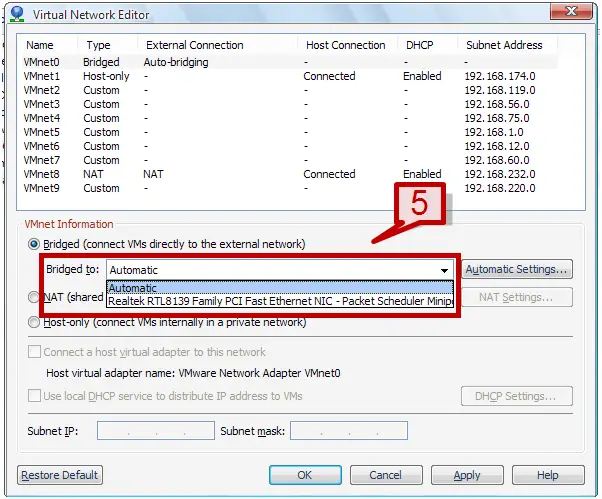Select the Bridged radio button

coord(34,244)
